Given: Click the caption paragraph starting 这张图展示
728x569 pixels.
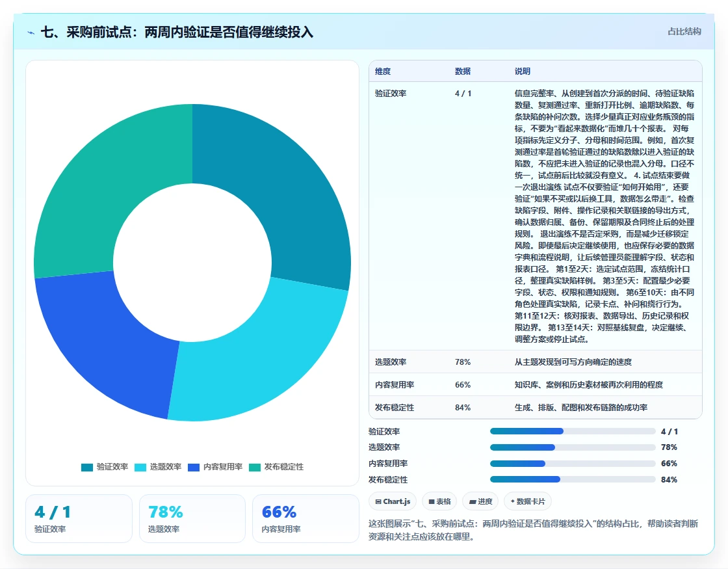Looking at the screenshot, I should (533, 530).
